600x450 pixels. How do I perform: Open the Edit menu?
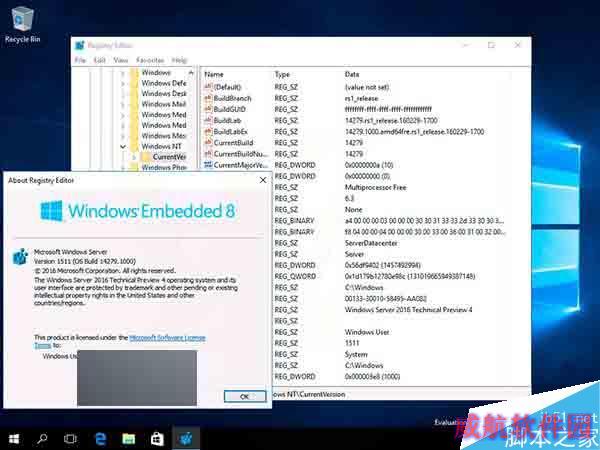99,60
